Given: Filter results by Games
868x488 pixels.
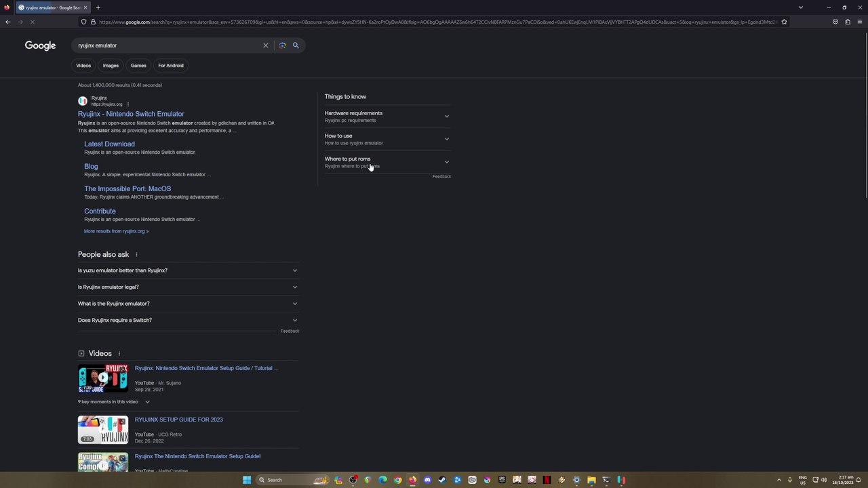Looking at the screenshot, I should [x=138, y=66].
